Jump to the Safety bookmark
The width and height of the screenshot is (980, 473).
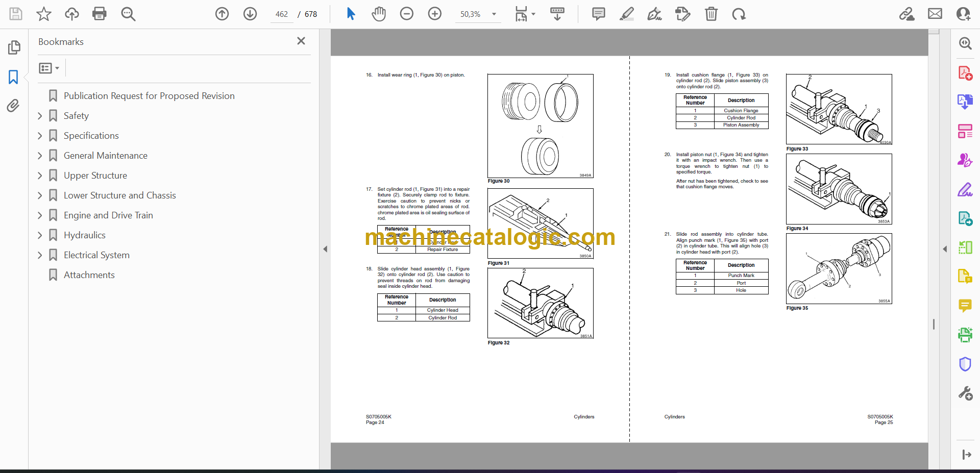pos(76,116)
